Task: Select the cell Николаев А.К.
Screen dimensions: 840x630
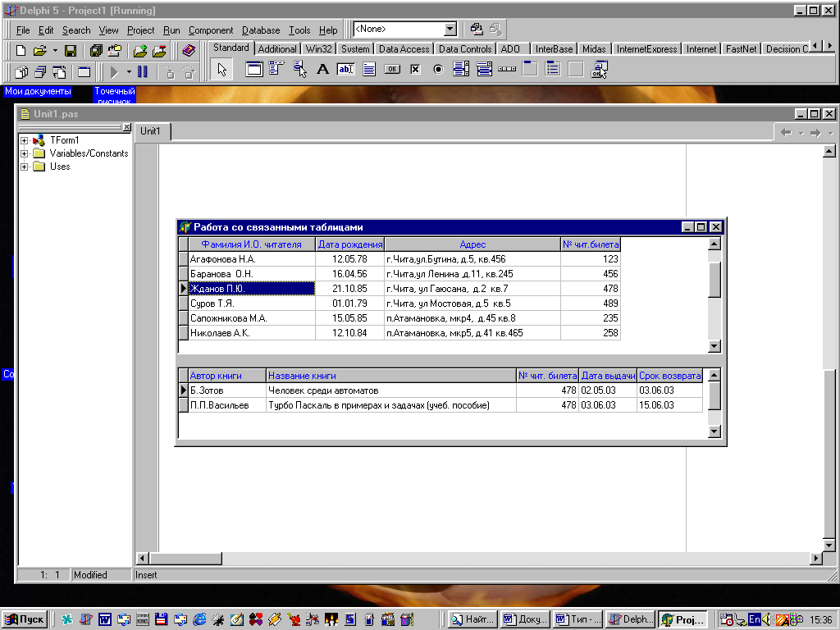Action: (252, 333)
